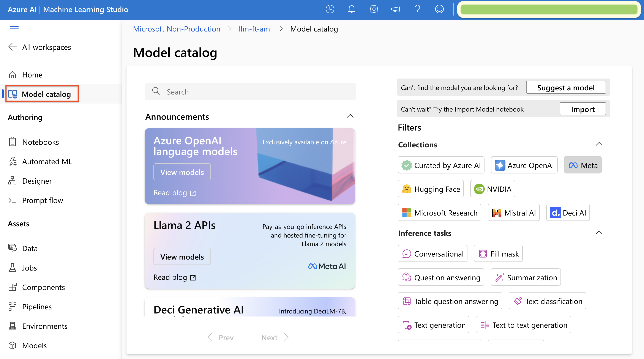Click the account bar in the header
644x359 pixels.
[549, 9]
